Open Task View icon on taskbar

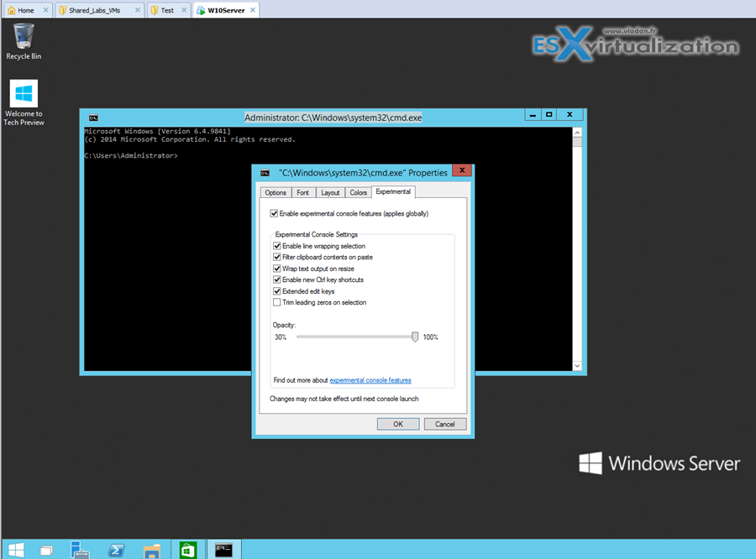coord(46,550)
